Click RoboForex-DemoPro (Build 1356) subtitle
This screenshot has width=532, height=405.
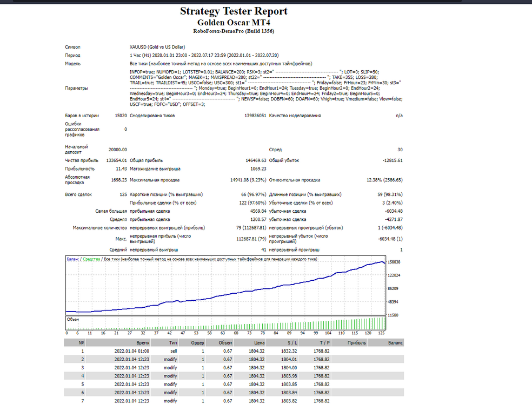click(234, 31)
